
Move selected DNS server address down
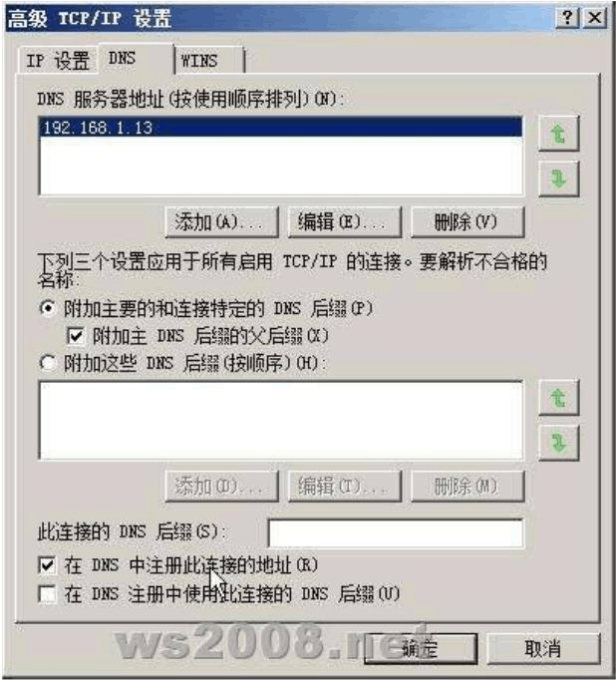[558, 178]
